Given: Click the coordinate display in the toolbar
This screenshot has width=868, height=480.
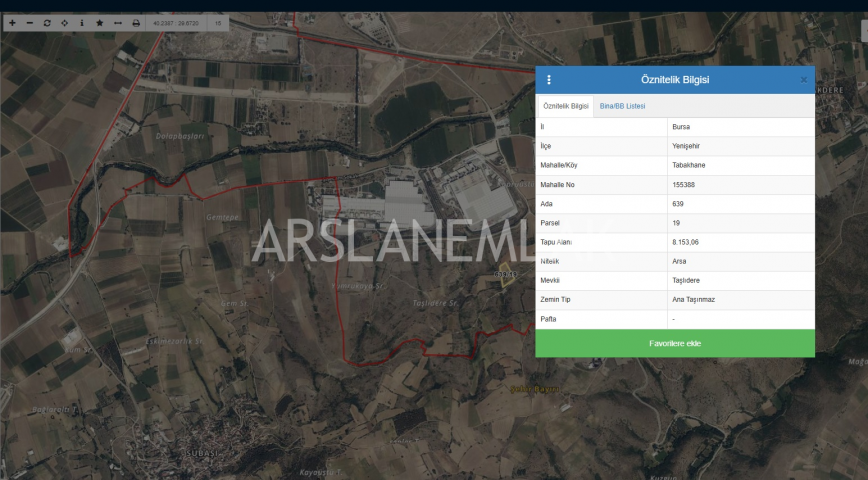Looking at the screenshot, I should [177, 22].
